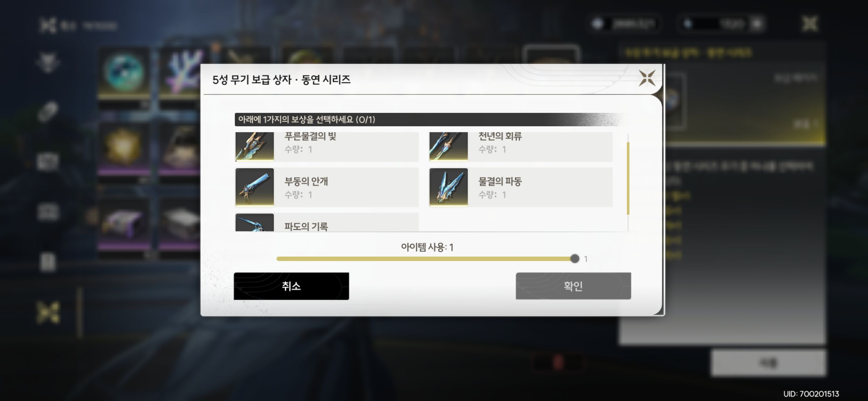This screenshot has height=401, width=868.
Task: Choose the 부동의 안개 pistol icon
Action: pyautogui.click(x=254, y=187)
